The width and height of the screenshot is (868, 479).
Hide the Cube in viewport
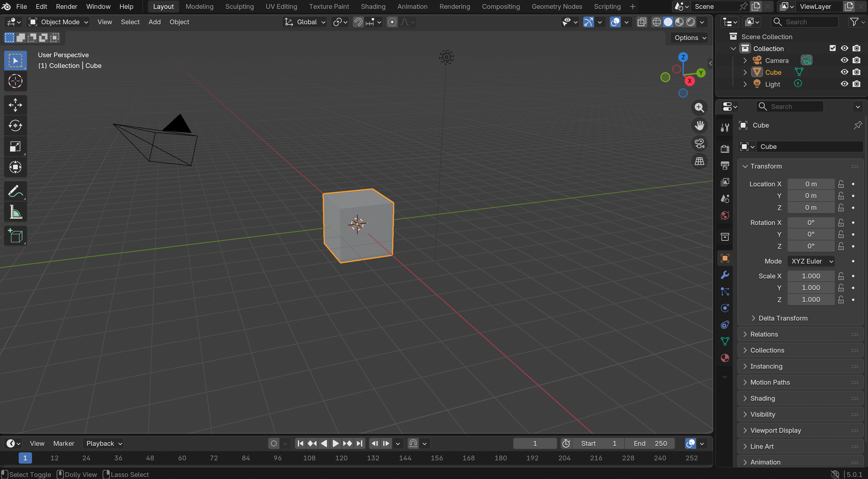844,72
